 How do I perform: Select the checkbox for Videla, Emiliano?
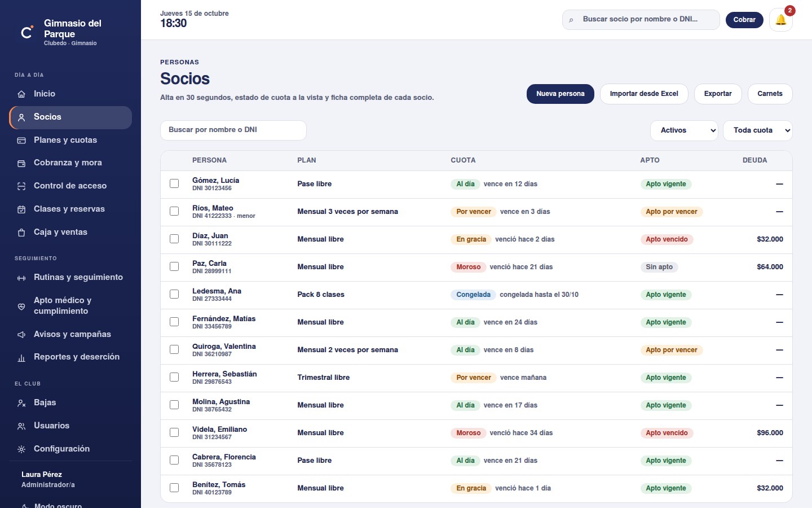pyautogui.click(x=174, y=432)
